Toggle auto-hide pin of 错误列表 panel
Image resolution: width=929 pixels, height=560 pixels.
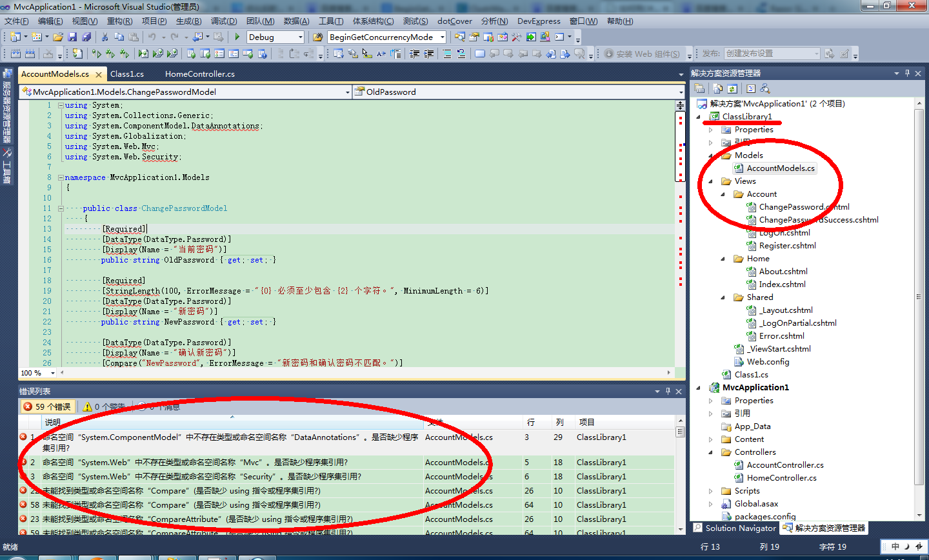[668, 391]
